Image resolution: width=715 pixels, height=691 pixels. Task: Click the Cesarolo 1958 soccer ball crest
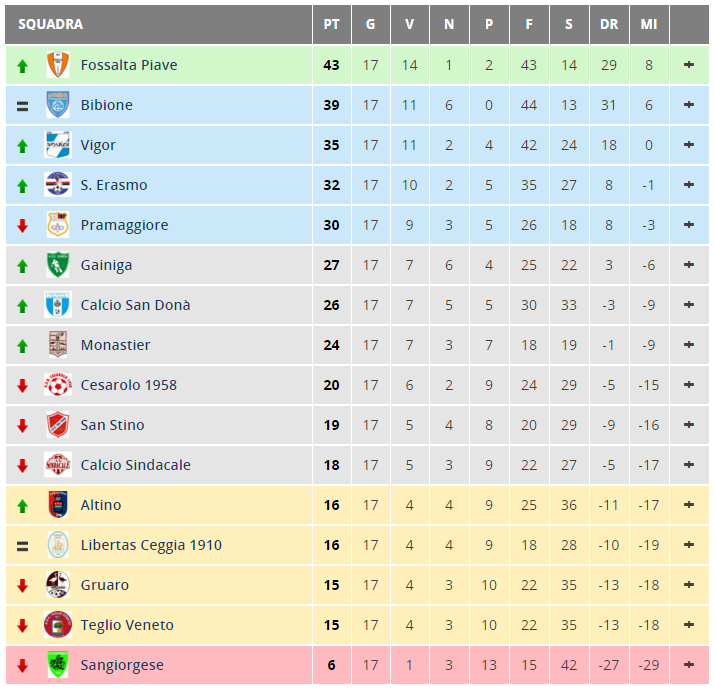[x=58, y=384]
